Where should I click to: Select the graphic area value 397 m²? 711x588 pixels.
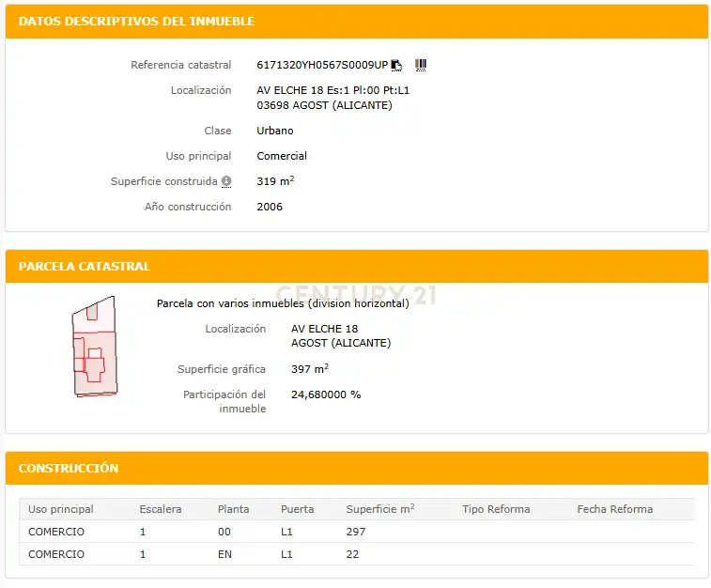pyautogui.click(x=310, y=368)
